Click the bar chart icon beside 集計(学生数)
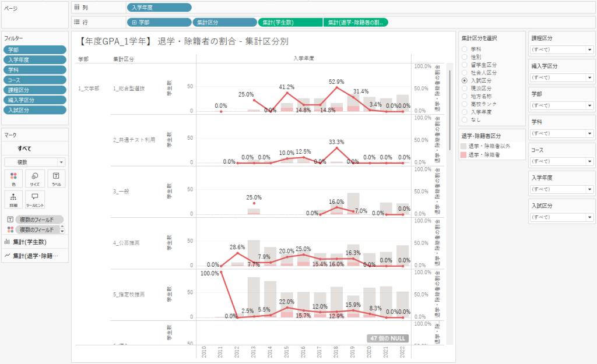597x364 pixels. (7, 242)
